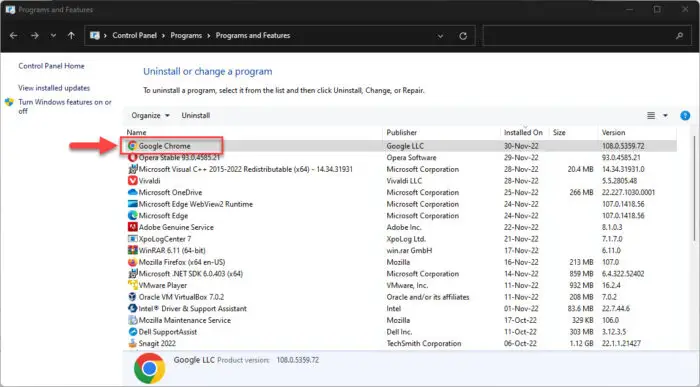This screenshot has height=387, width=700.
Task: Select the Google Chrome row name
Action: tap(164, 146)
